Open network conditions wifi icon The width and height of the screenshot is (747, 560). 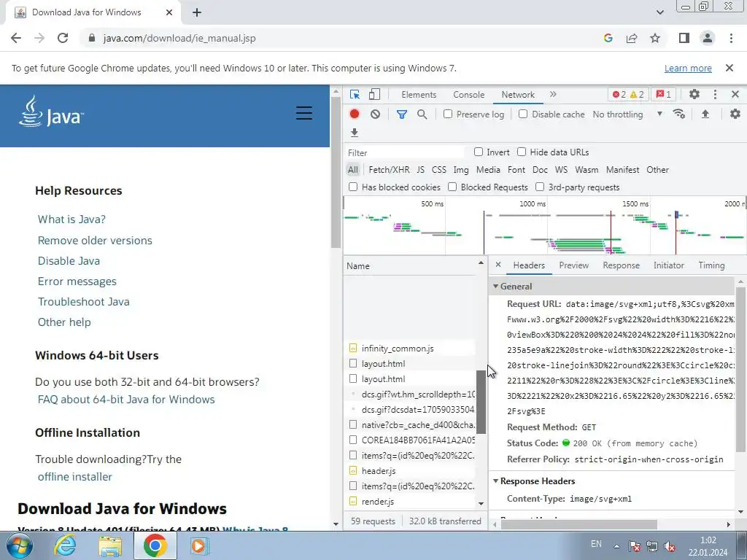pos(679,114)
